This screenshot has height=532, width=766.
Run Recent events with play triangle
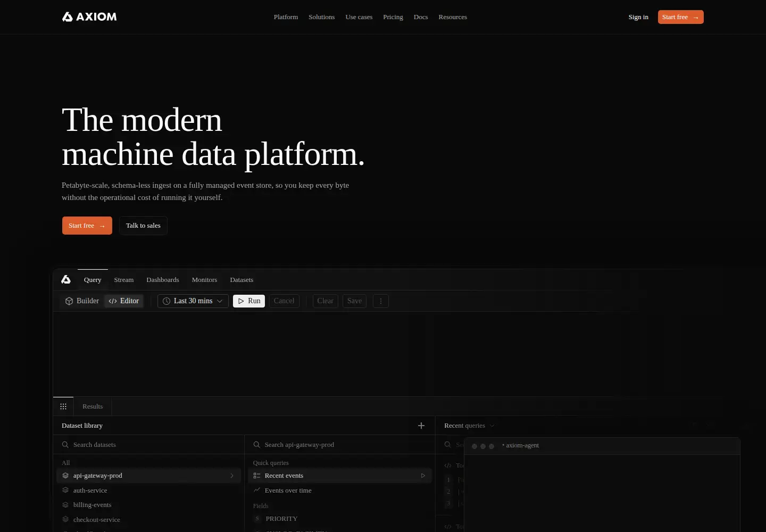click(423, 476)
